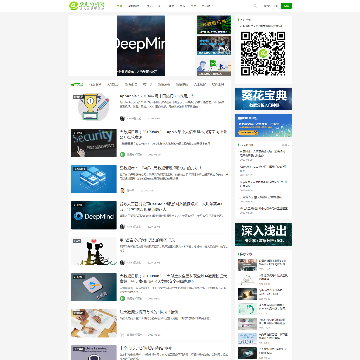Click author avatar under the DeepMind list article
Image resolution: width=360 pixels, height=360 pixels.
pyautogui.click(x=122, y=226)
